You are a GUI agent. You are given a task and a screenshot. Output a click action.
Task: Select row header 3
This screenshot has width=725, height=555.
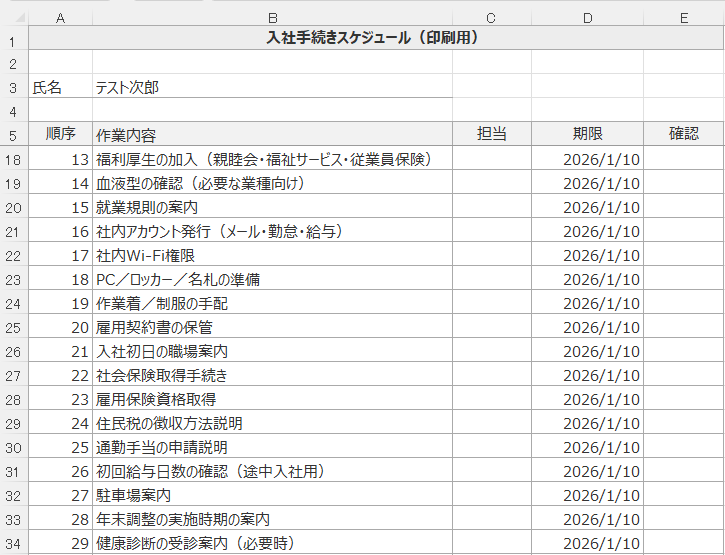point(14,86)
